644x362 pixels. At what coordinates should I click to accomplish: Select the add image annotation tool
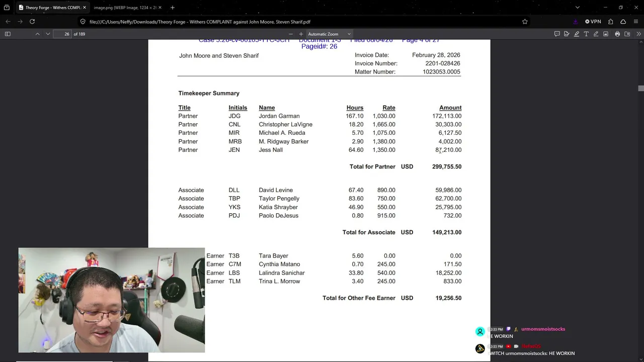(606, 34)
